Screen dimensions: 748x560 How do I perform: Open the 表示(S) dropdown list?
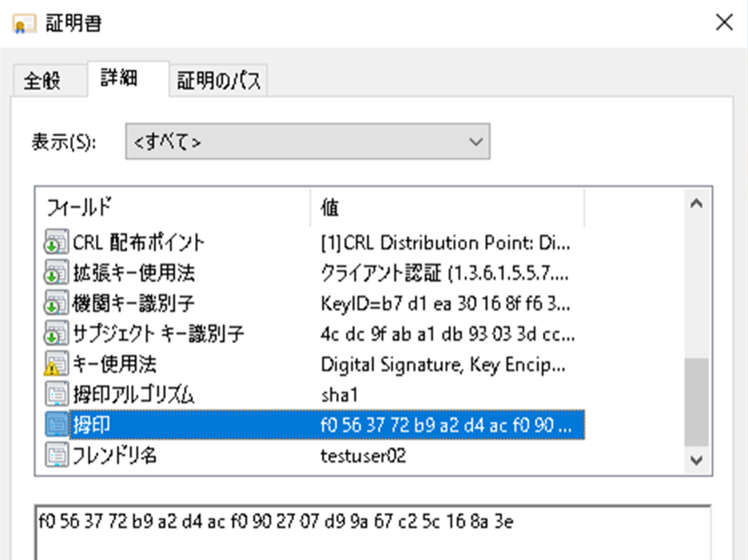point(307,142)
